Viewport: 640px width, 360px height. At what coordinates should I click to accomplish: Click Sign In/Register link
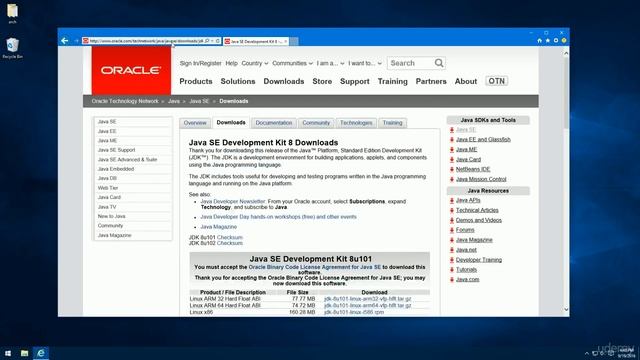[x=200, y=63]
